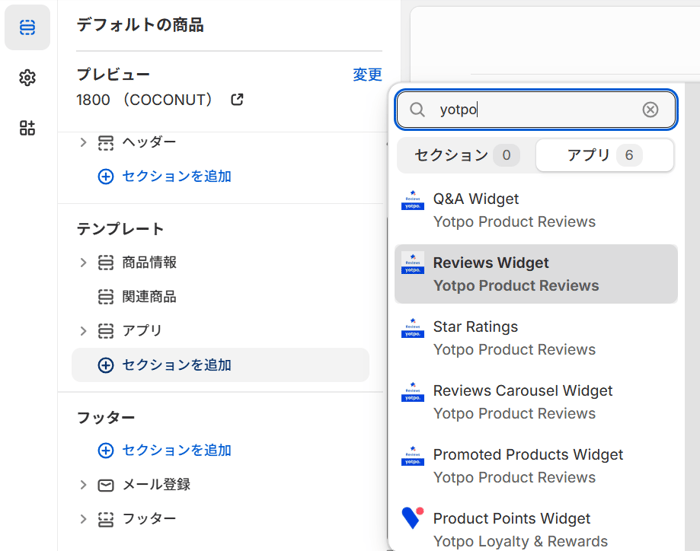
Task: Click the Promoted Products Widget logo icon
Action: tap(412, 455)
